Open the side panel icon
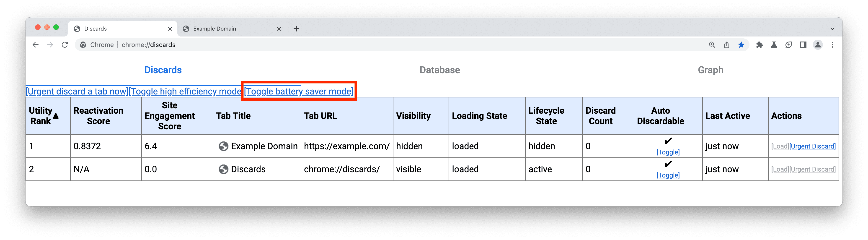Screen dimensions: 868x240 point(803,44)
